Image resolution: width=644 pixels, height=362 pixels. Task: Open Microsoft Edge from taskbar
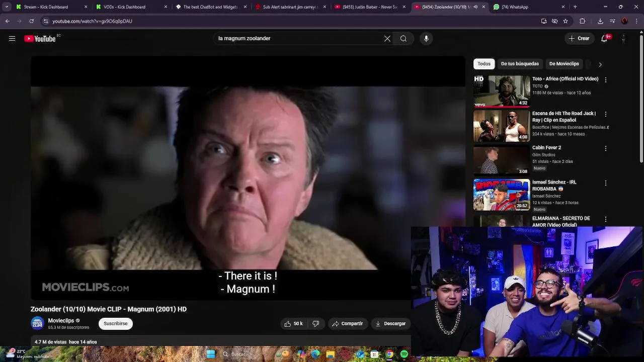click(x=315, y=354)
